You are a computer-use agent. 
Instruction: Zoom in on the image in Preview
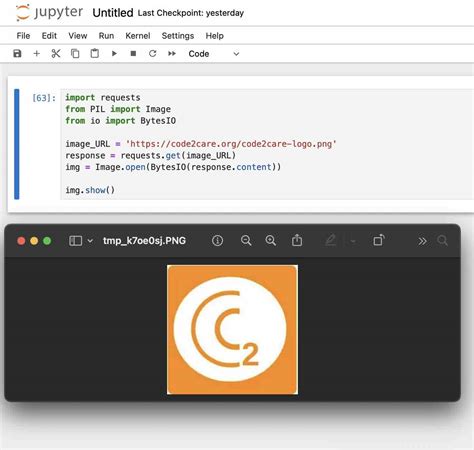click(x=271, y=241)
